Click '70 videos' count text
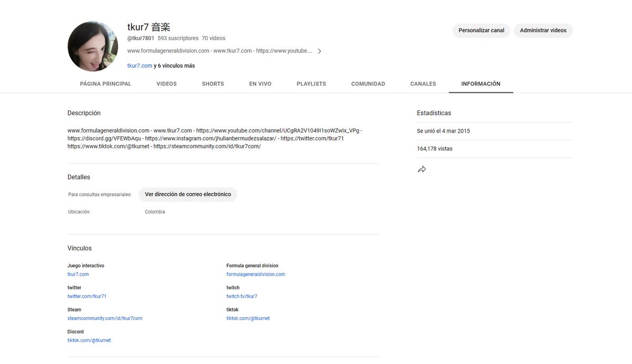 point(213,38)
